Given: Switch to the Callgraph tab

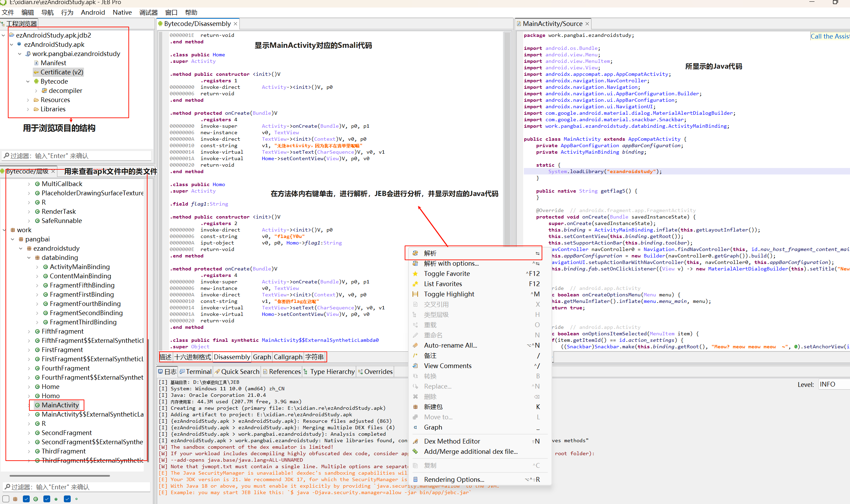Looking at the screenshot, I should pos(288,357).
